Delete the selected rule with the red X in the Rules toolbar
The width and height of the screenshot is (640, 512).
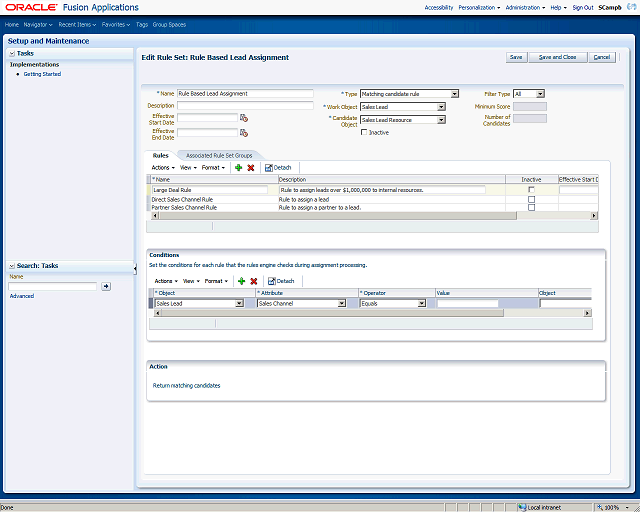pos(251,168)
